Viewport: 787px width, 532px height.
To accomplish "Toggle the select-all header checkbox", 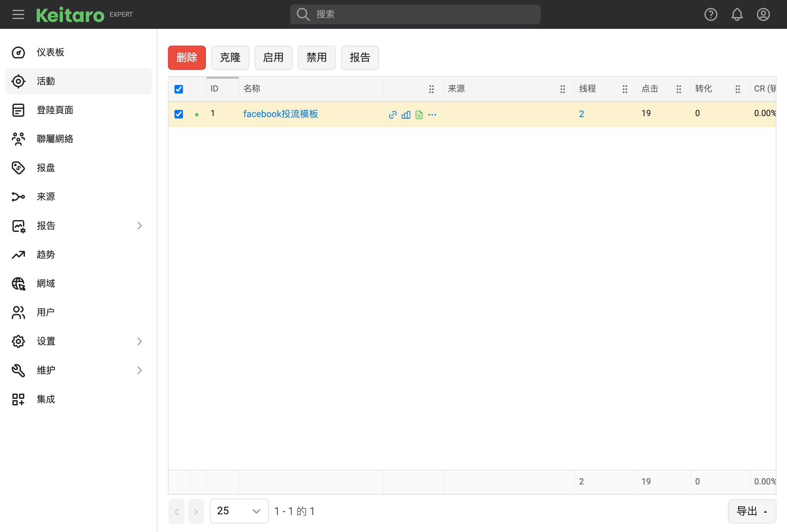I will [178, 89].
